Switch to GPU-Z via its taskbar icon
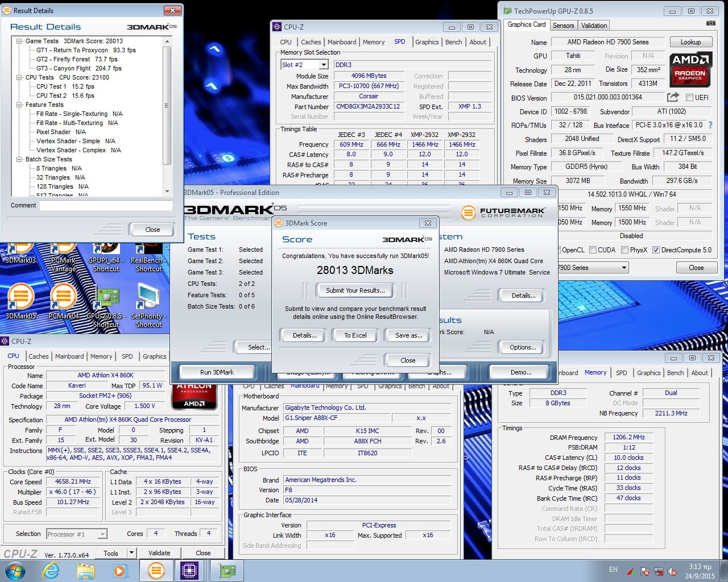This screenshot has height=582, width=728. click(227, 571)
